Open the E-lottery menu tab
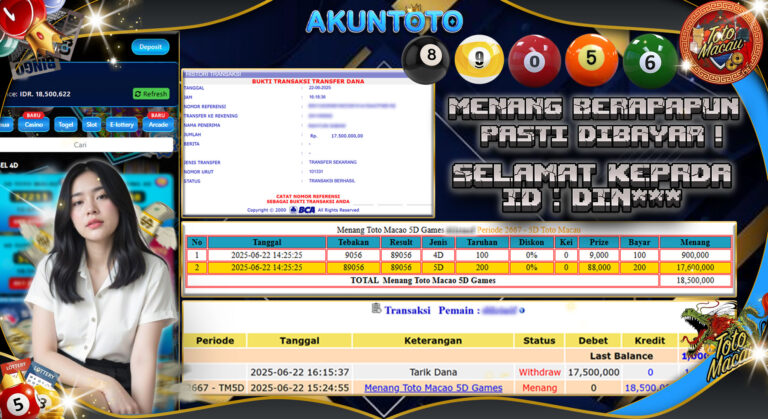This screenshot has height=419, width=768. (121, 124)
